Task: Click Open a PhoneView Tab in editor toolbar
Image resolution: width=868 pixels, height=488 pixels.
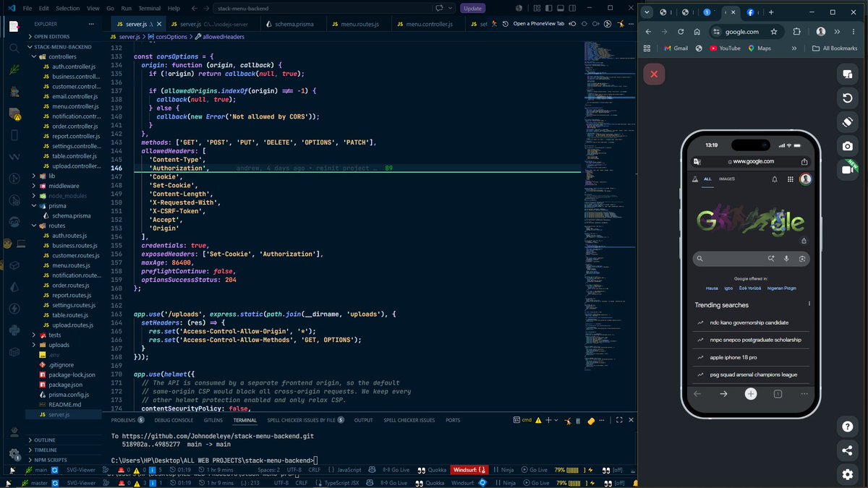Action: pyautogui.click(x=539, y=24)
